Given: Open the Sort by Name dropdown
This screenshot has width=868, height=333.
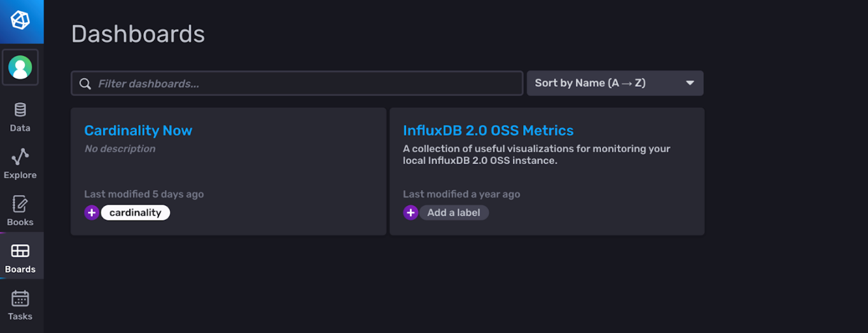Looking at the screenshot, I should coord(615,83).
